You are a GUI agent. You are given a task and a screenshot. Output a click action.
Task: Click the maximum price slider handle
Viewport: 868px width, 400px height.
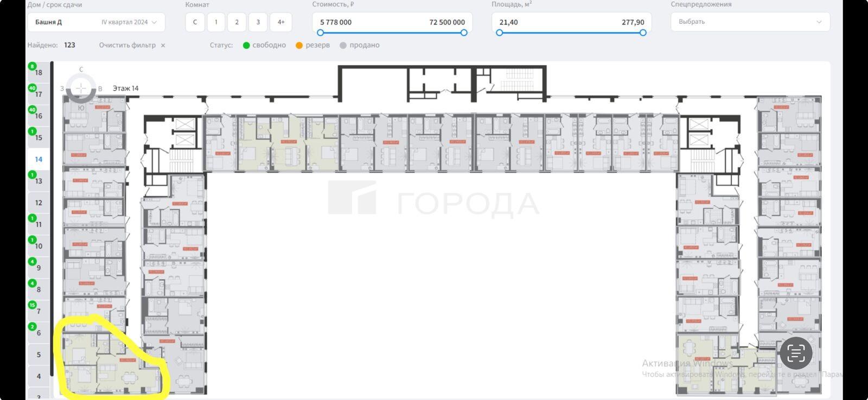pyautogui.click(x=464, y=33)
